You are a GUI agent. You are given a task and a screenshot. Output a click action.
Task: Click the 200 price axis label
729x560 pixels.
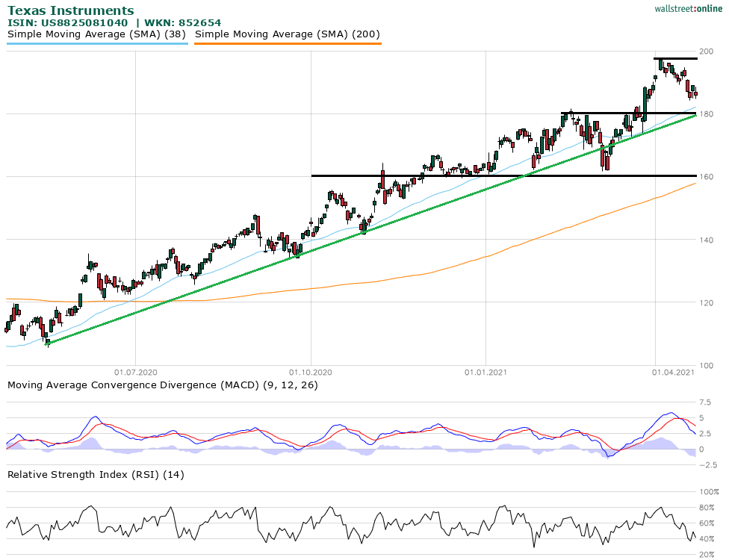tap(707, 51)
